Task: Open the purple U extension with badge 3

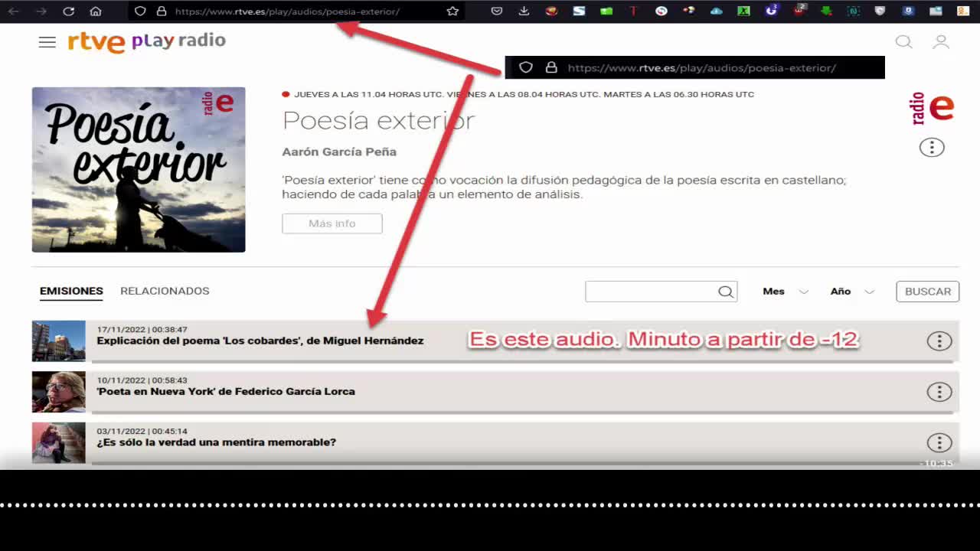Action: click(x=771, y=11)
